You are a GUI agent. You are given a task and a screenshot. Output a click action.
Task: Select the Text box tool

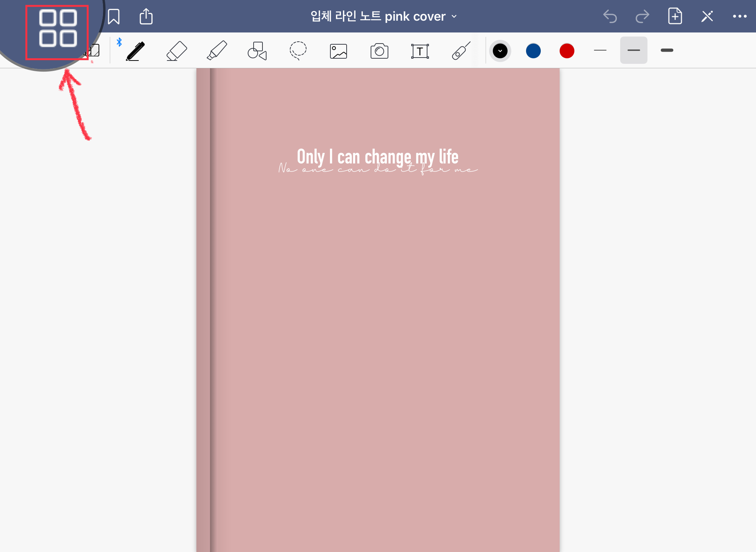coord(420,51)
